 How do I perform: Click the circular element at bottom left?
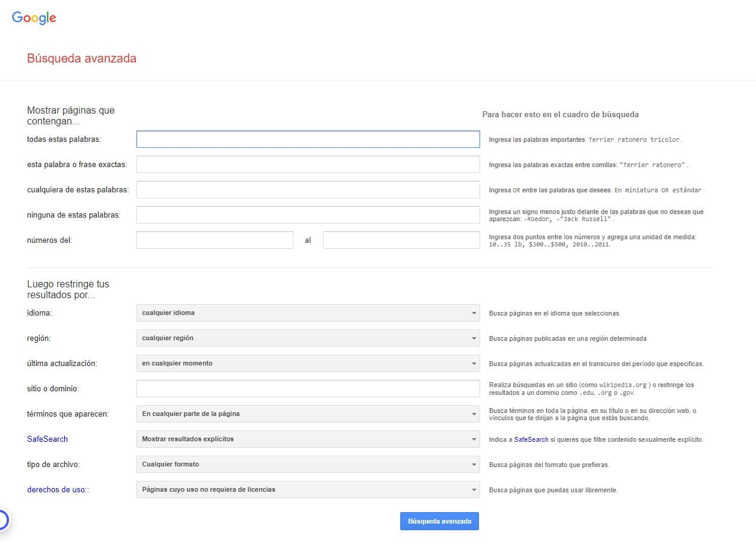(2, 519)
